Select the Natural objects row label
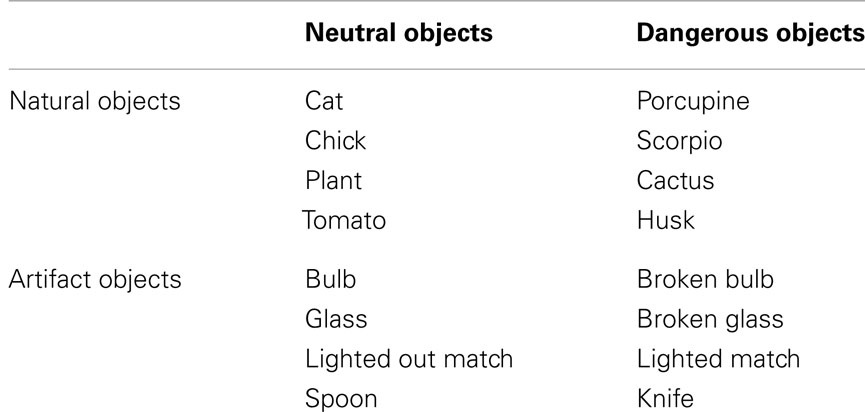 coord(95,101)
